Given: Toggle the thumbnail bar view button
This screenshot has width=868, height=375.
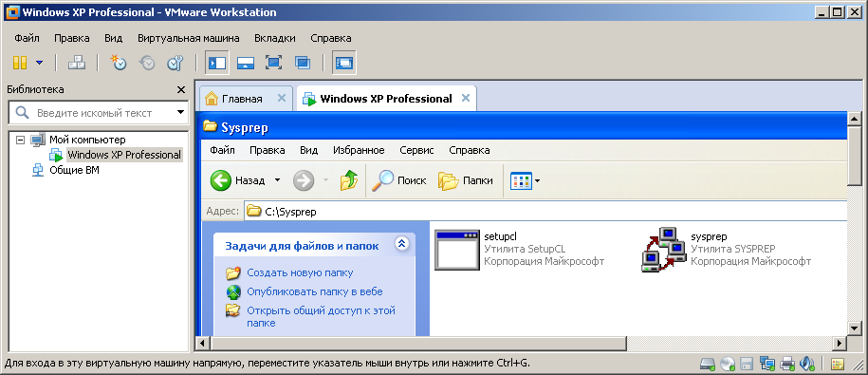Looking at the screenshot, I should coord(246,63).
